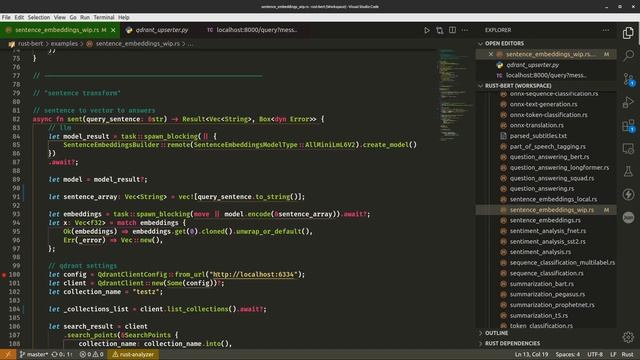Open changes with the compare icon
The image size is (640, 360).
(x=440, y=30)
